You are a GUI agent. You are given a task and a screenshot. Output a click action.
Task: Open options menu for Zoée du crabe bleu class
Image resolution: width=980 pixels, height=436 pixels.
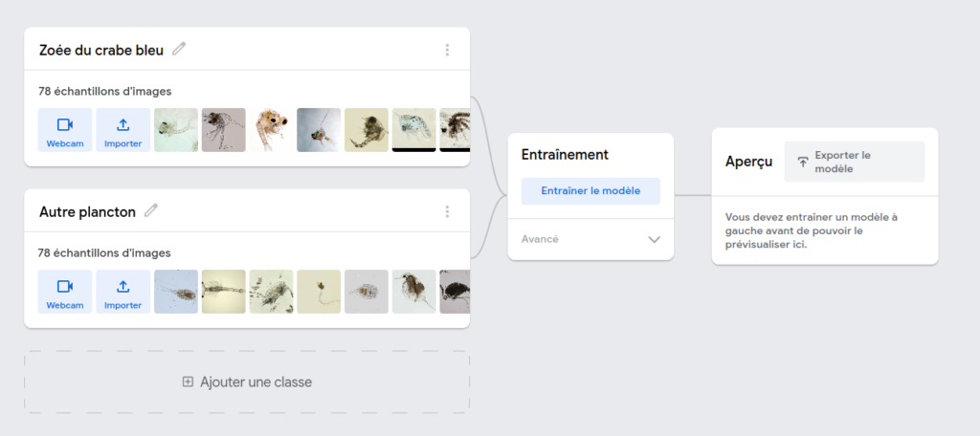[x=447, y=50]
